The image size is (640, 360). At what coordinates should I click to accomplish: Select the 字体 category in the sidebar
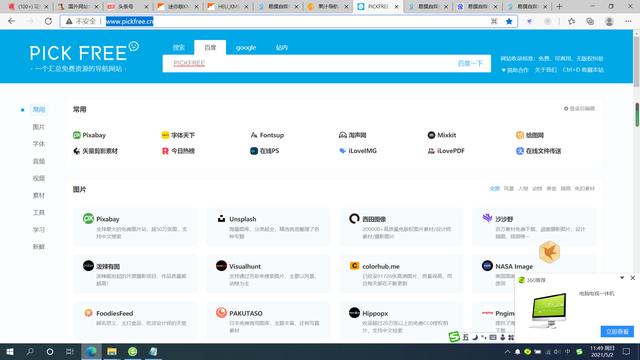click(x=39, y=144)
